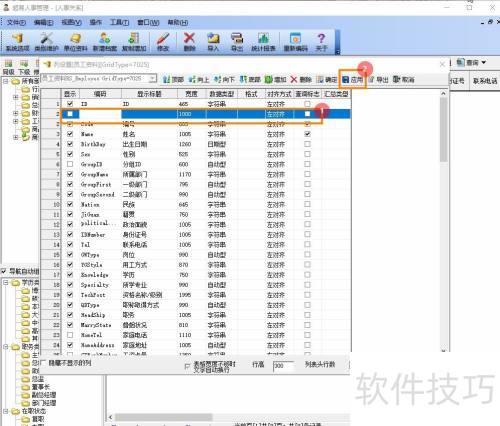Image resolution: width=500 pixels, height=426 pixels.
Task: Click 向上 to move row up
Action: 199,80
